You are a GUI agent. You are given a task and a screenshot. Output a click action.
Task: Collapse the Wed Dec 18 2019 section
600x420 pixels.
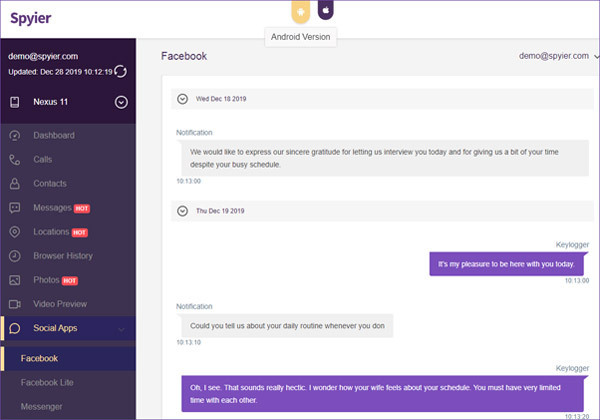(x=182, y=98)
